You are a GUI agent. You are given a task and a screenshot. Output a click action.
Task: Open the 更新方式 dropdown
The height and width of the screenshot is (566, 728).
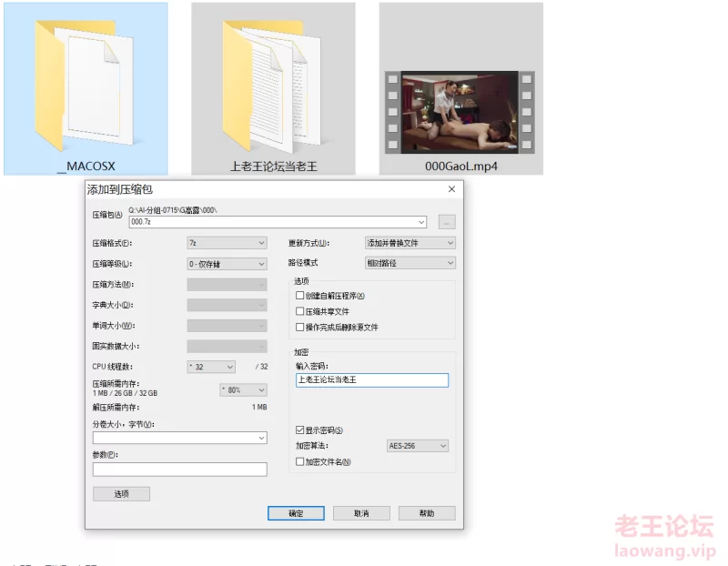click(x=410, y=243)
